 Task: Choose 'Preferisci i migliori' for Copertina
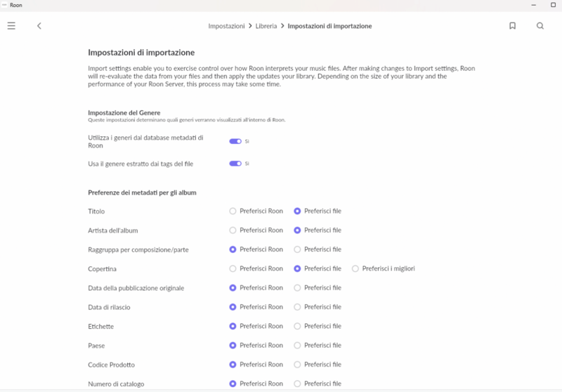(x=355, y=268)
